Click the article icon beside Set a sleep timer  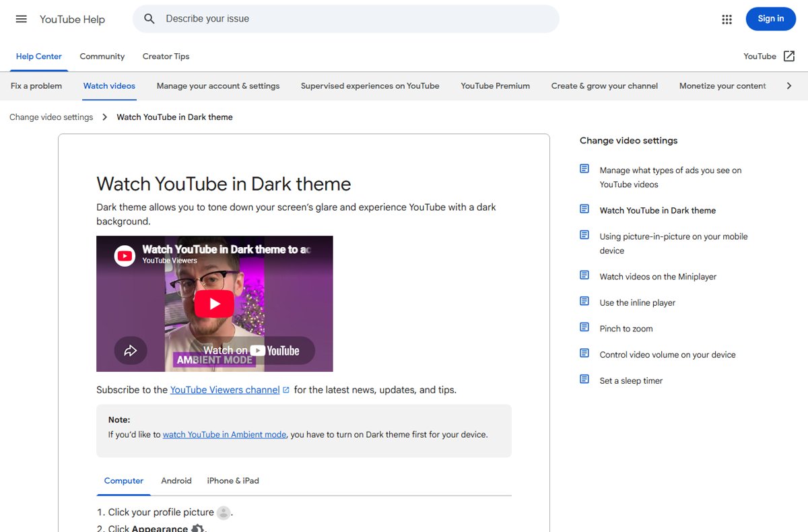point(584,380)
